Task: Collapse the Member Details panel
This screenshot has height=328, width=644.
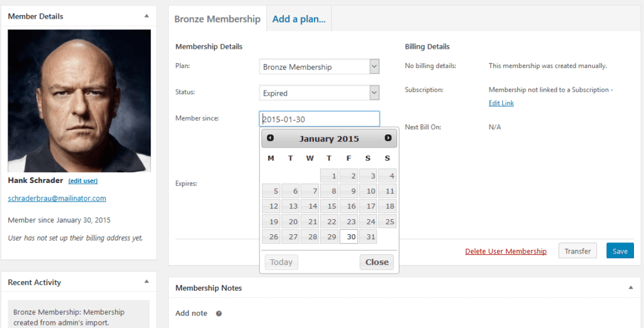Action: [146, 16]
